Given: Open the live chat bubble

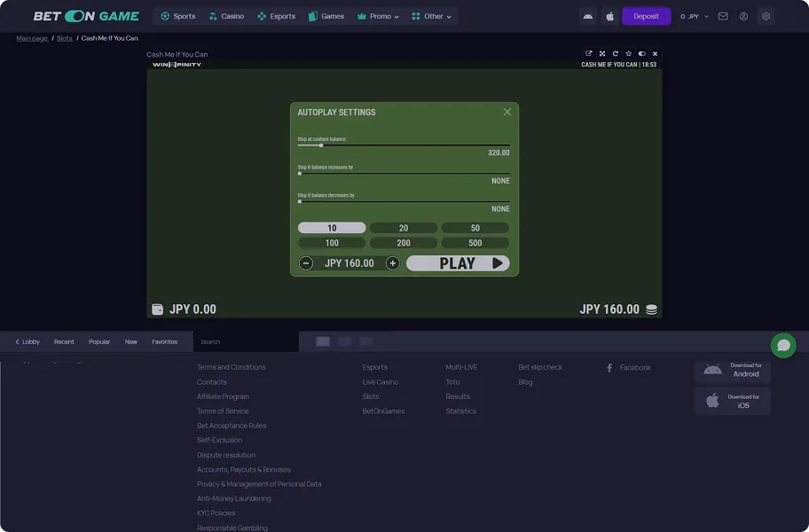Looking at the screenshot, I should point(782,346).
